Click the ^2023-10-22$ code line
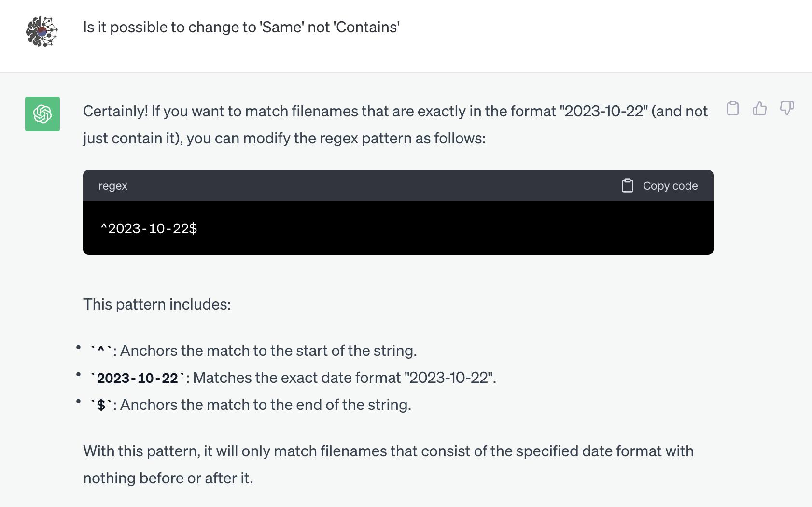812x507 pixels. tap(149, 228)
